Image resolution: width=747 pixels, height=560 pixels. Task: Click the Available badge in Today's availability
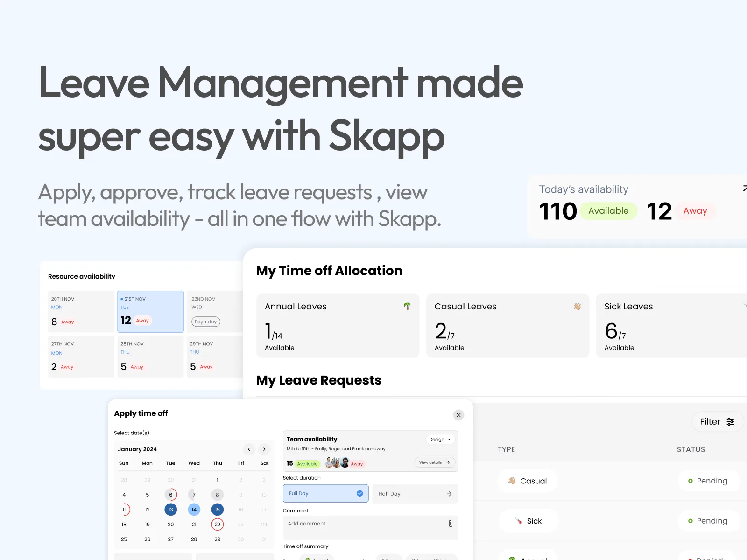608,211
